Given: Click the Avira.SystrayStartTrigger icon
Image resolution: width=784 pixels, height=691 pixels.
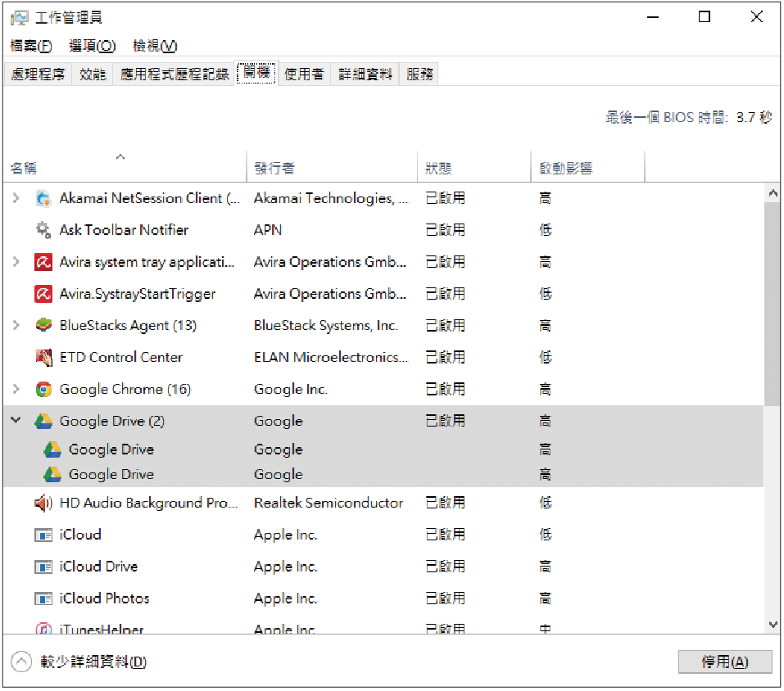Looking at the screenshot, I should pos(43,294).
